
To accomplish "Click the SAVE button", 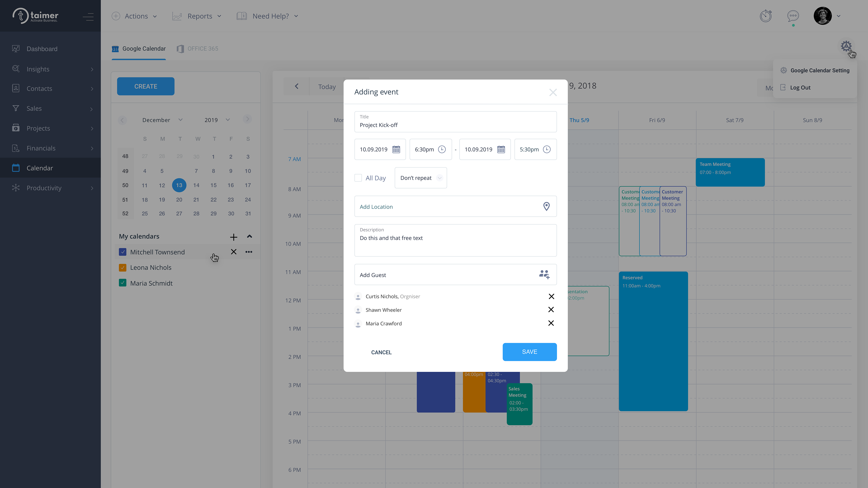I will coord(529,352).
